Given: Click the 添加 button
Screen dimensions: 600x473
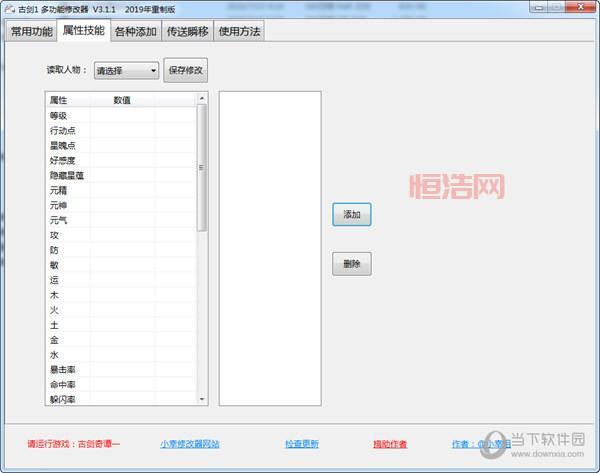Looking at the screenshot, I should coord(351,214).
